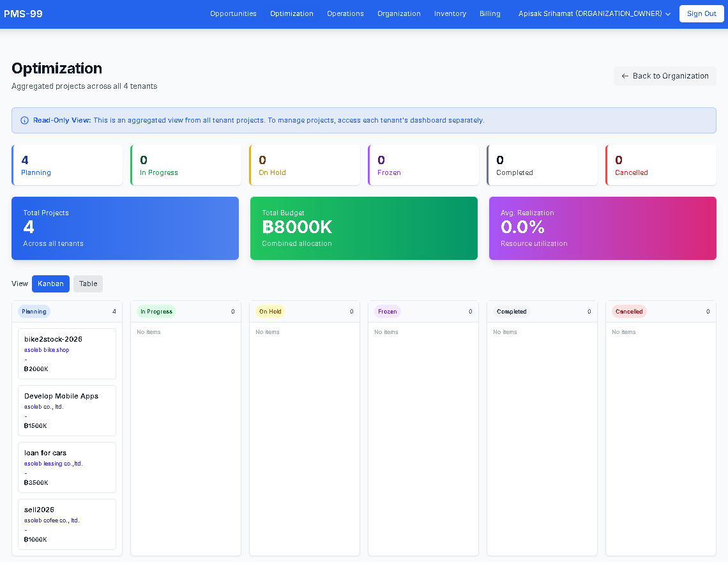
Task: Click the Develop Mobile Apps card
Action: pos(66,410)
